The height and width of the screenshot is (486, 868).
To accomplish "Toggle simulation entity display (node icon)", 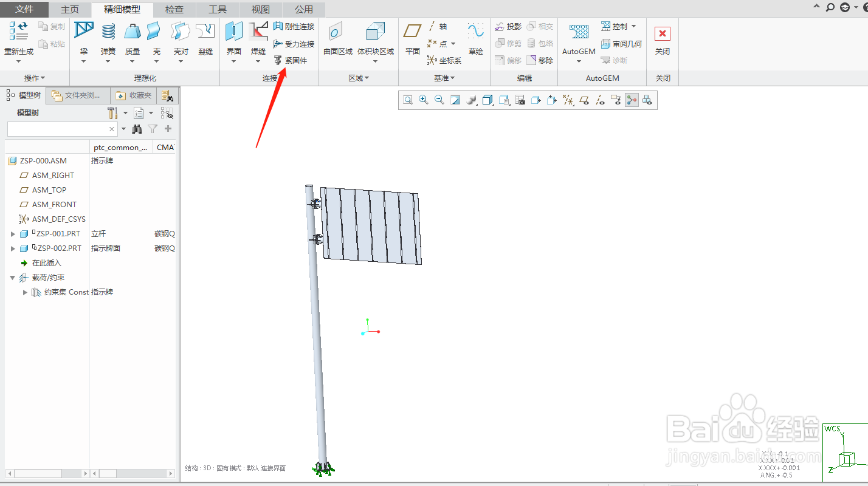I will point(632,100).
